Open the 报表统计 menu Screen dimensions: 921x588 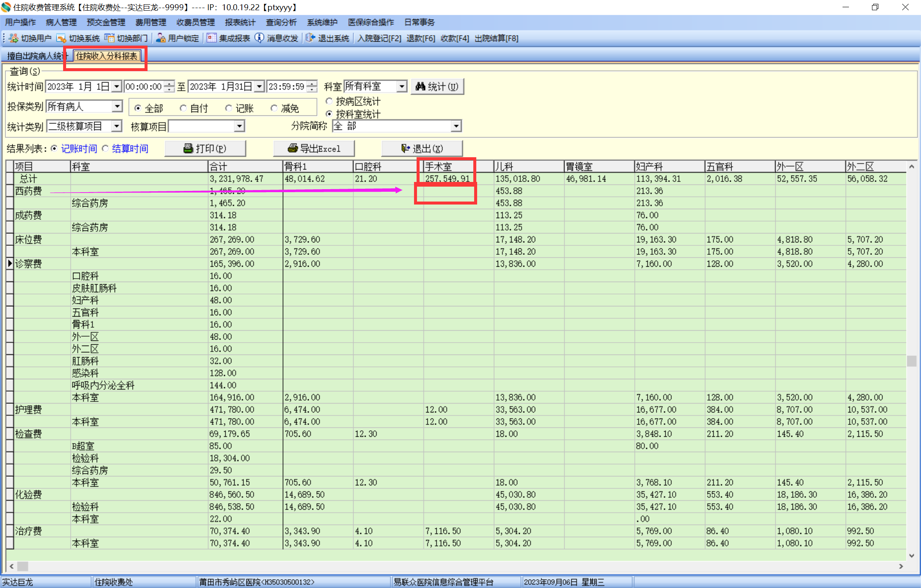pos(240,23)
